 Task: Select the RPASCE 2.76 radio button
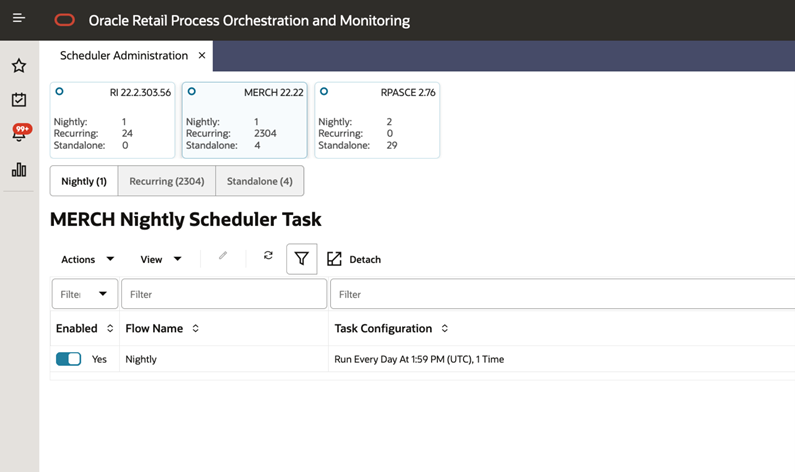[x=324, y=92]
